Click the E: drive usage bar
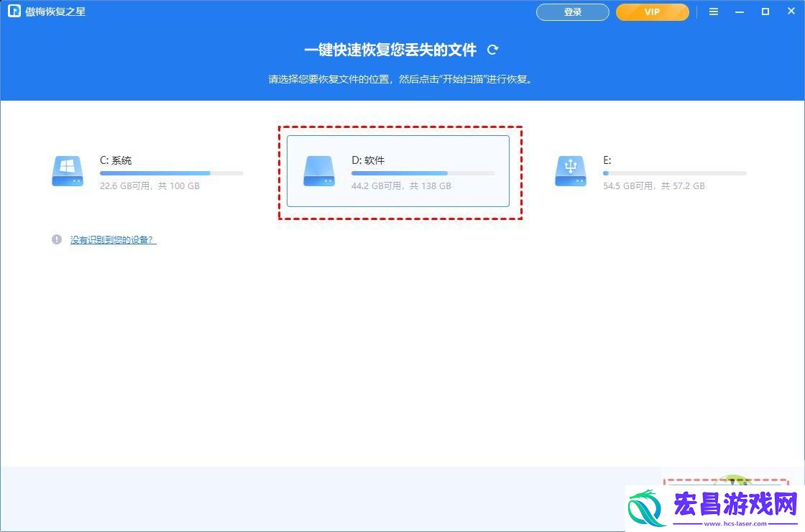This screenshot has width=805, height=532. 675,173
